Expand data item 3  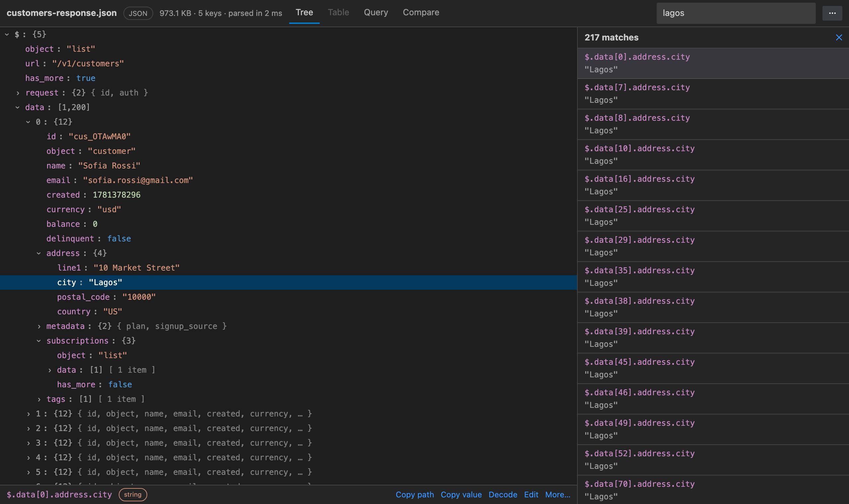28,443
